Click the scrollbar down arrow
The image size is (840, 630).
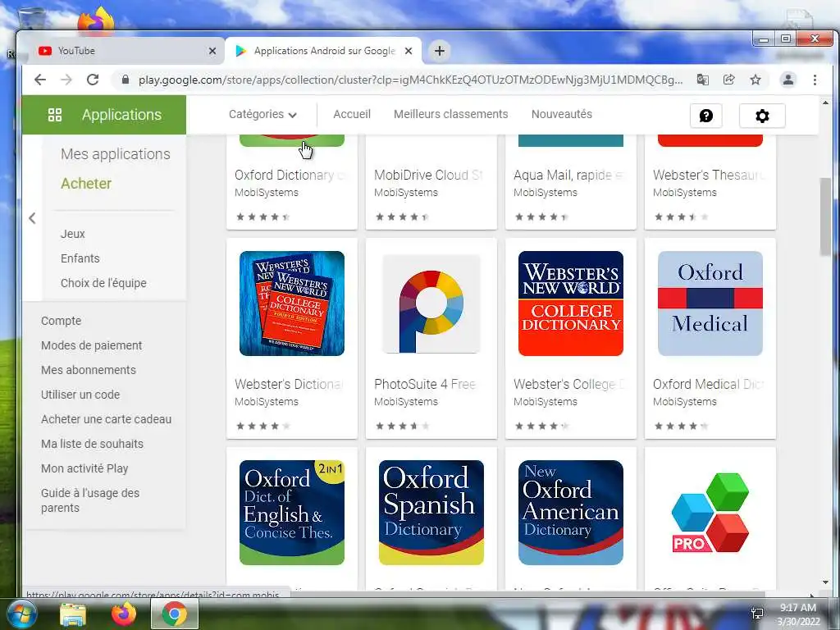pos(825,582)
